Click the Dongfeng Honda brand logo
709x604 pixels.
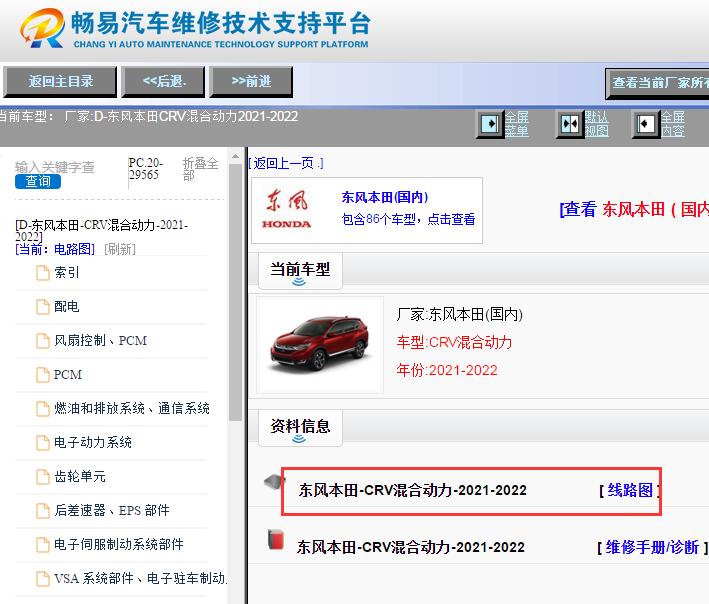click(287, 209)
